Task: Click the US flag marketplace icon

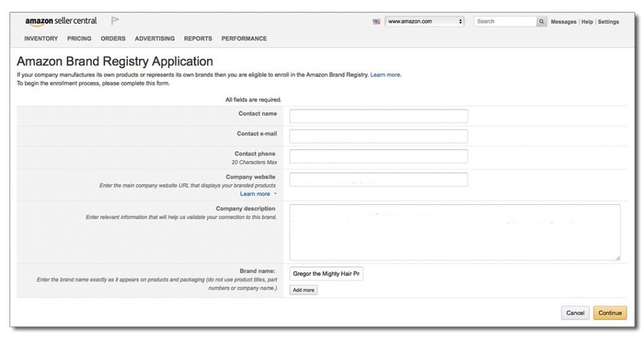Action: (376, 22)
